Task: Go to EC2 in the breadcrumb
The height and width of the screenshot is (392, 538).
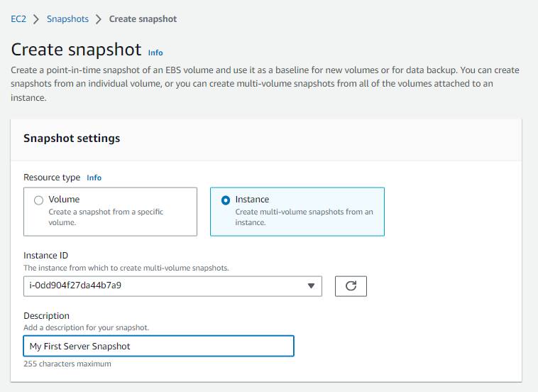Action: 18,19
